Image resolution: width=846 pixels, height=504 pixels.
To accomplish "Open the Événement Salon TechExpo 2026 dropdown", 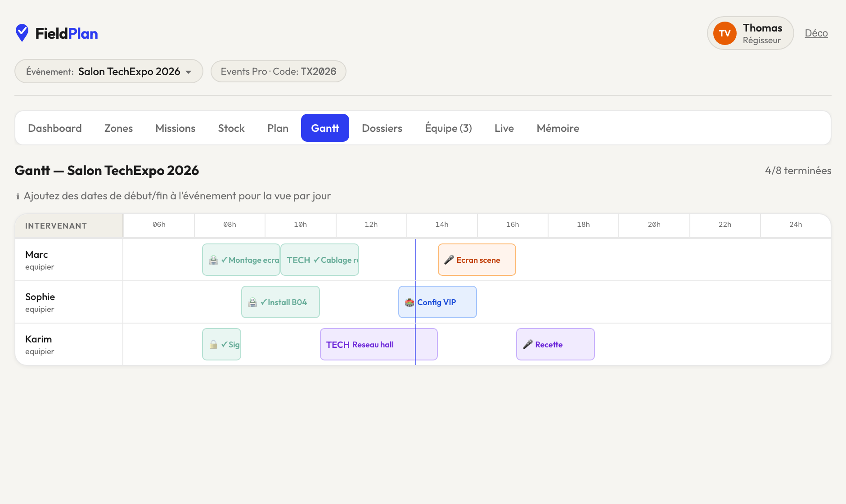I will point(109,72).
